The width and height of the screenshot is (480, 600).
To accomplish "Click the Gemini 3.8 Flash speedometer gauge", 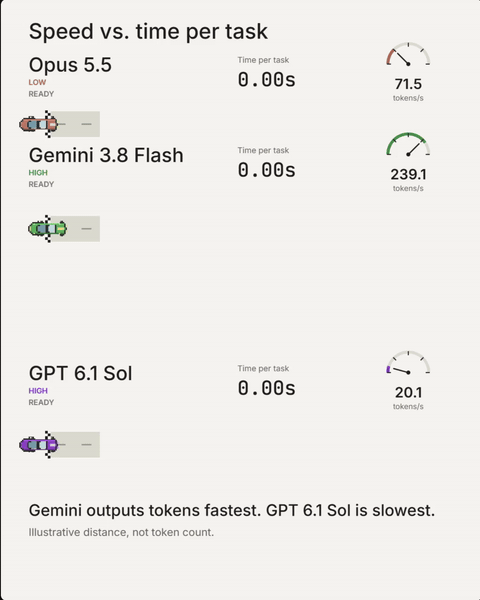I will 408,145.
